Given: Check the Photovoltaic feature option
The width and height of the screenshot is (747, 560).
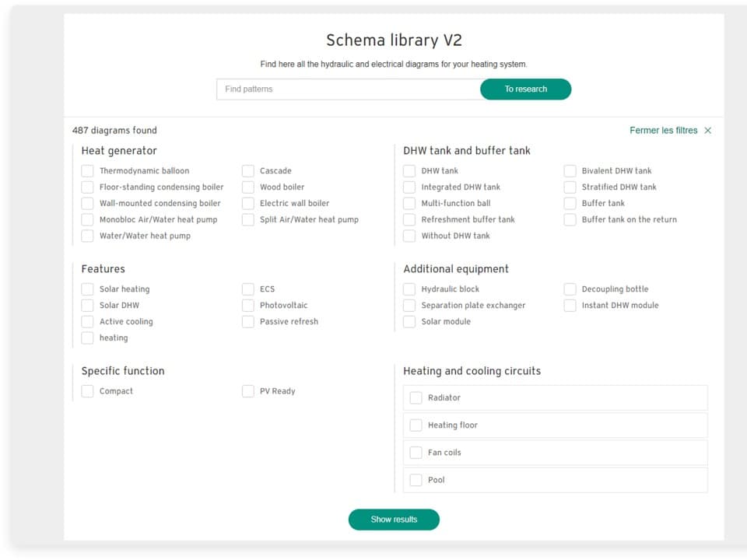Looking at the screenshot, I should [247, 305].
